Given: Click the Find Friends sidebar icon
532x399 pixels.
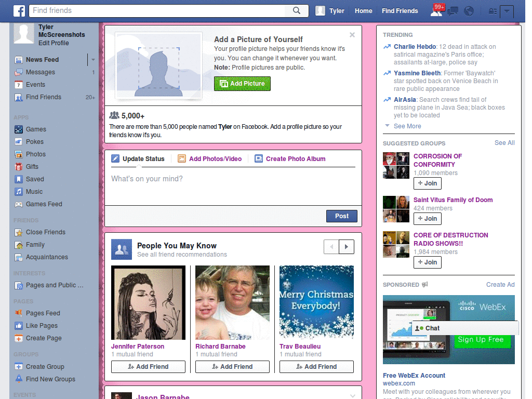Looking at the screenshot, I should coord(19,97).
